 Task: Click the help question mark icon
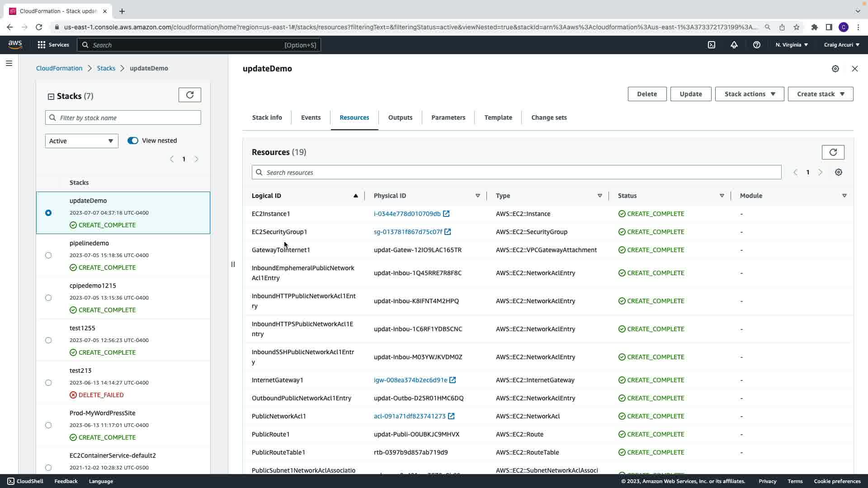click(x=756, y=45)
